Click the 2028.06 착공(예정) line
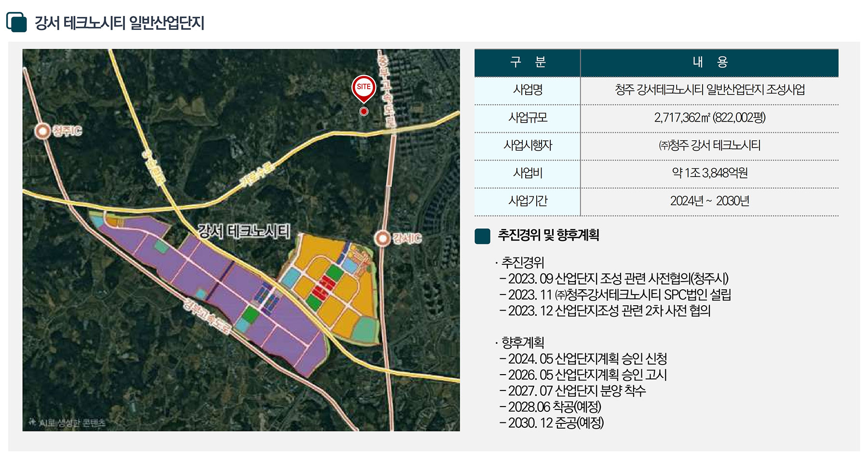Image resolution: width=868 pixels, height=460 pixels. pos(550,406)
